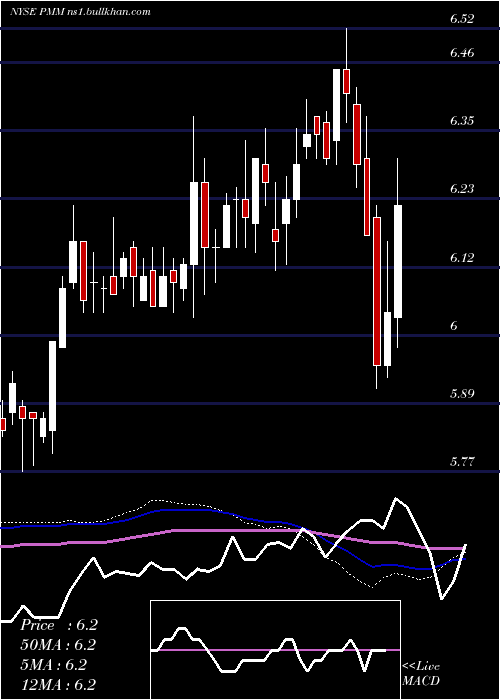Click the 6 price axis label

(x=454, y=325)
